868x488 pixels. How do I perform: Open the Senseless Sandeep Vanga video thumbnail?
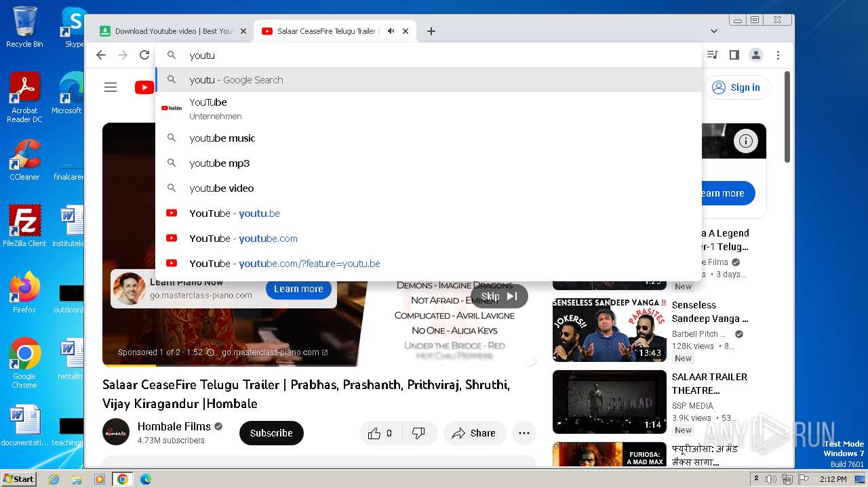point(610,330)
